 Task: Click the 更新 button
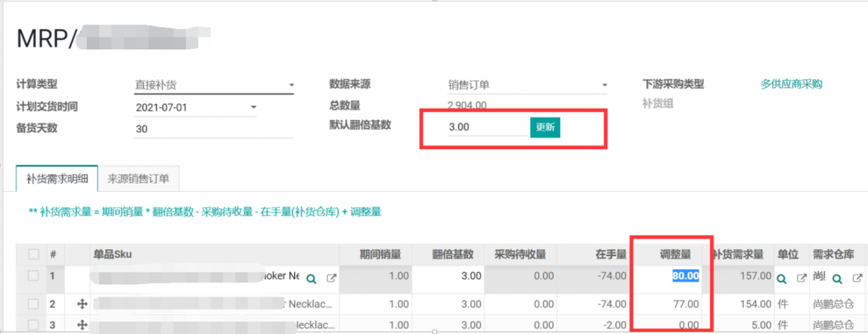click(545, 127)
